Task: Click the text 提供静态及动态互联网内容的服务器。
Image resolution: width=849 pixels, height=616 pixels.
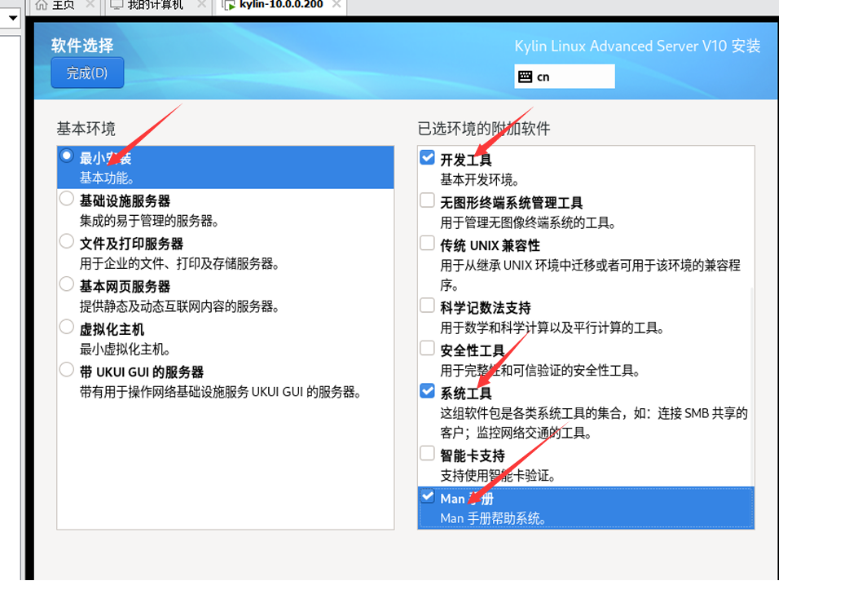Action: tap(179, 306)
